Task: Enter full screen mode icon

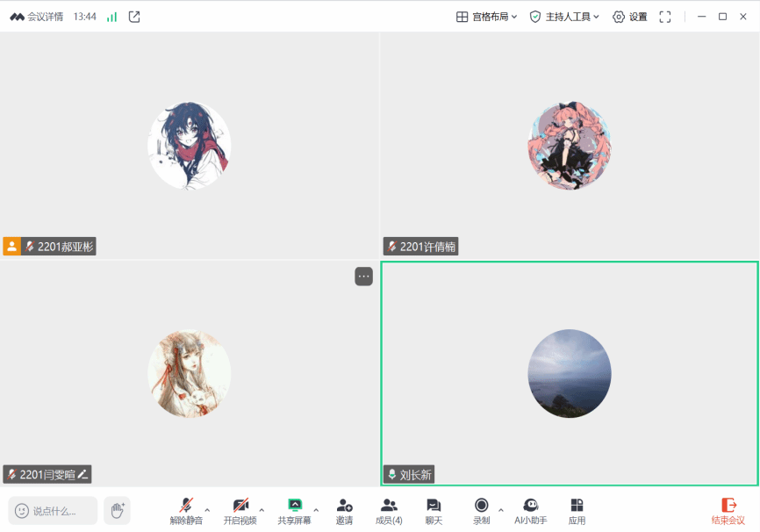Action: point(665,17)
